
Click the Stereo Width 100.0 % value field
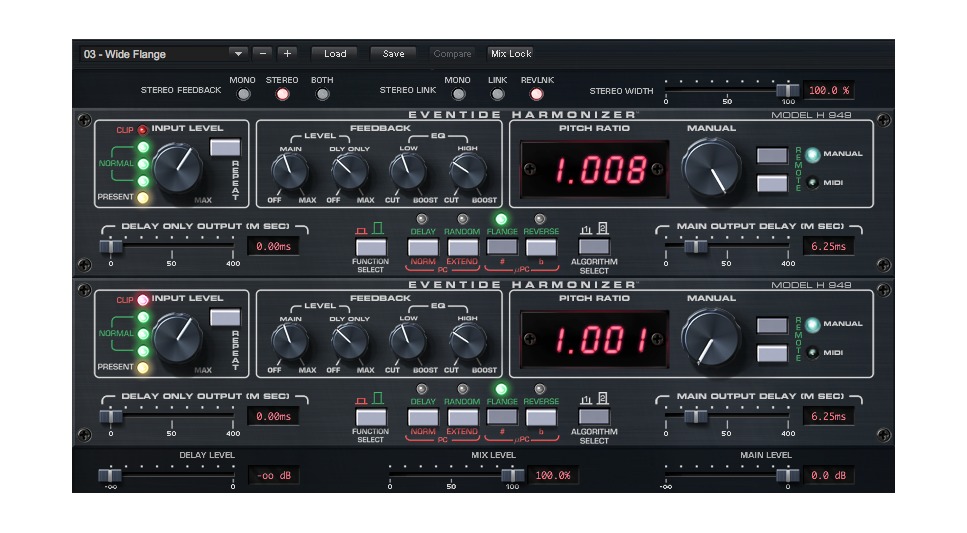(x=828, y=90)
